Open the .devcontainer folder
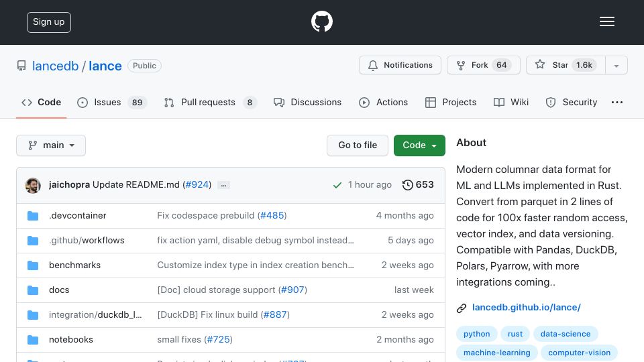The width and height of the screenshot is (644, 362). click(78, 215)
